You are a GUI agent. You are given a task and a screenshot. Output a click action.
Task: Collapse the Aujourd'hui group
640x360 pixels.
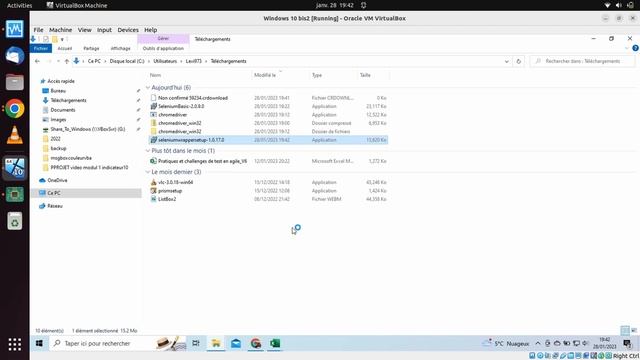[148, 88]
